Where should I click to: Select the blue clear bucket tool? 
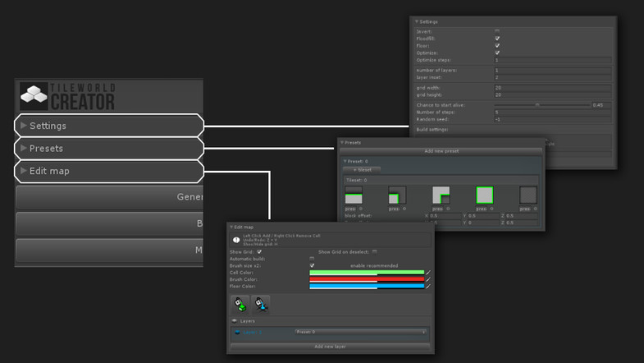pyautogui.click(x=260, y=304)
